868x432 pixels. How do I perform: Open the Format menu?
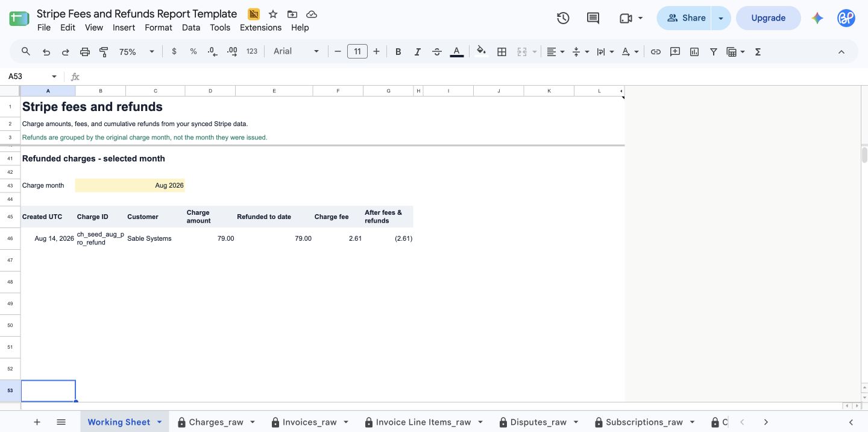click(159, 27)
